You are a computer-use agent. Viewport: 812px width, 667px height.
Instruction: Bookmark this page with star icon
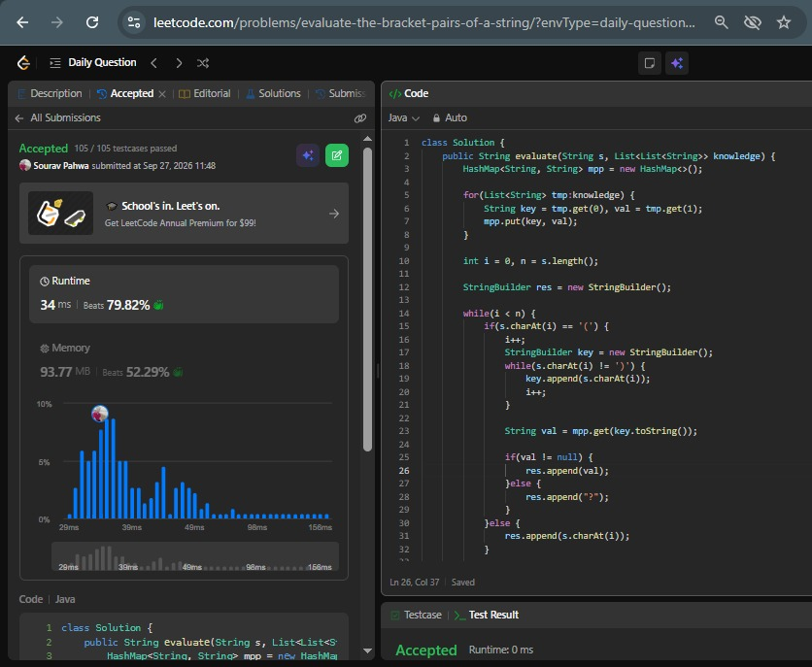pyautogui.click(x=784, y=22)
